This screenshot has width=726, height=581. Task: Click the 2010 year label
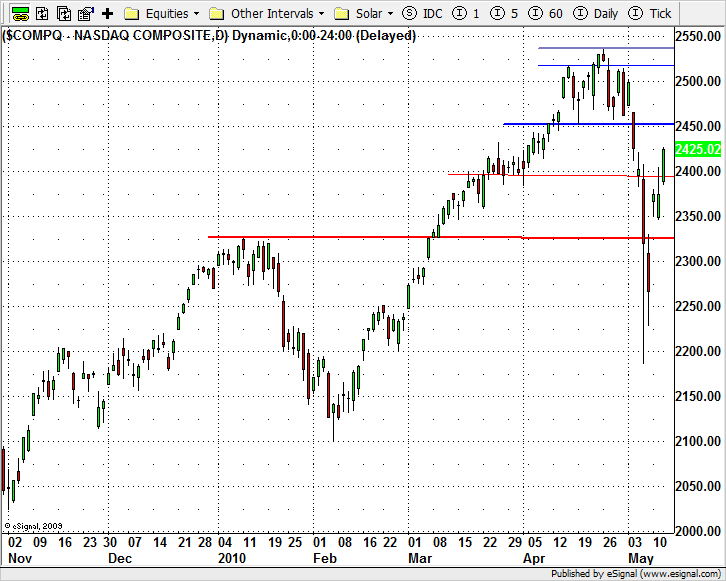point(232,558)
